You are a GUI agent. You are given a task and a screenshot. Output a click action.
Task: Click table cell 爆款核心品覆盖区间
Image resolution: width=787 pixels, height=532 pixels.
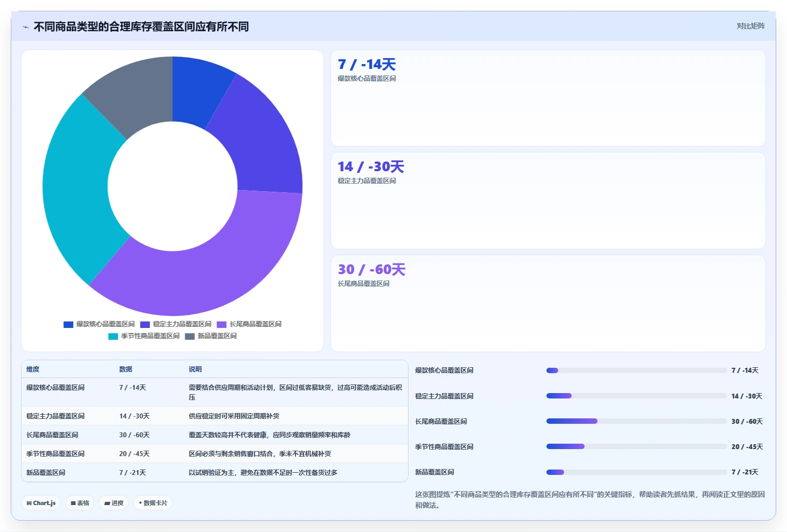55,388
